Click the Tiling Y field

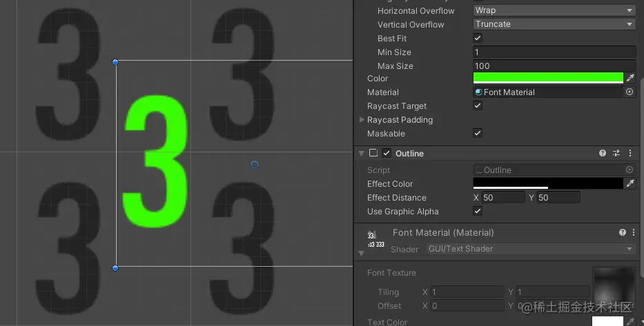[553, 292]
